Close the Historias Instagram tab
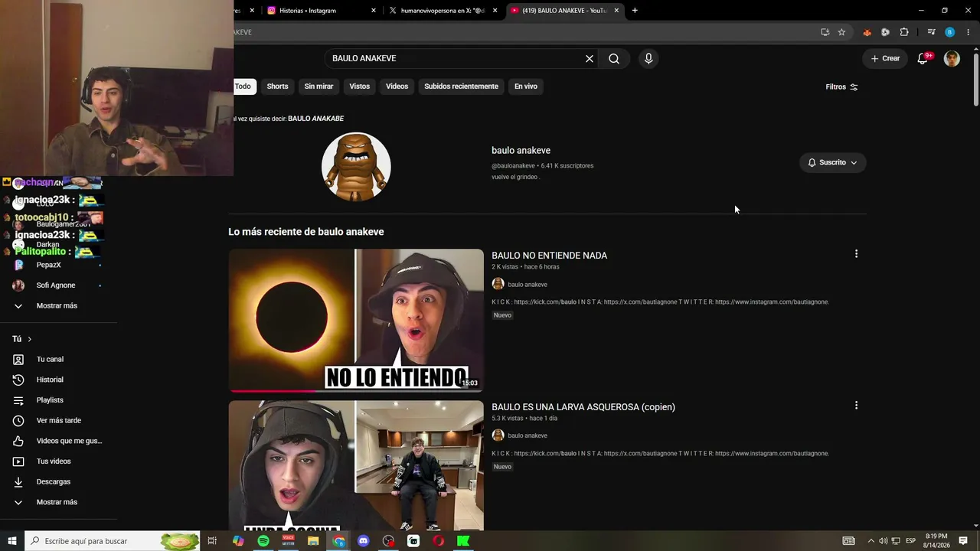 click(374, 11)
